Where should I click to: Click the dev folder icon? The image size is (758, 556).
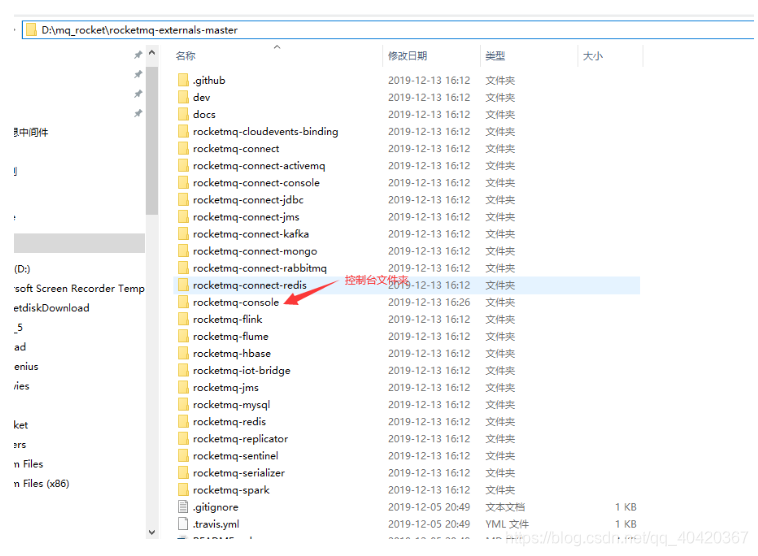[x=183, y=97]
